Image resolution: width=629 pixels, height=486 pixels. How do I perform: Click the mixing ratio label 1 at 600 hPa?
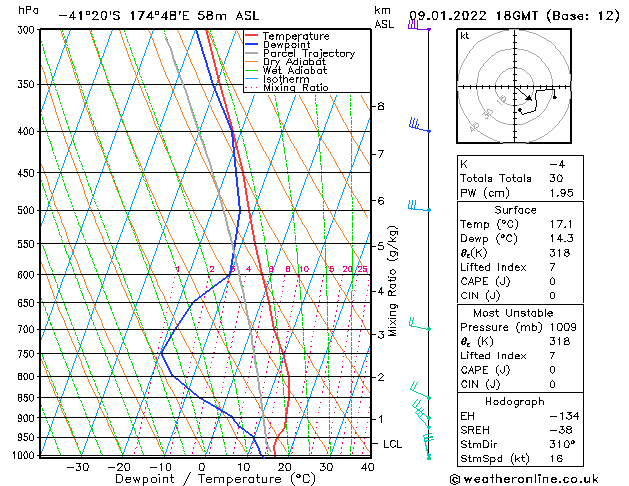tap(178, 269)
